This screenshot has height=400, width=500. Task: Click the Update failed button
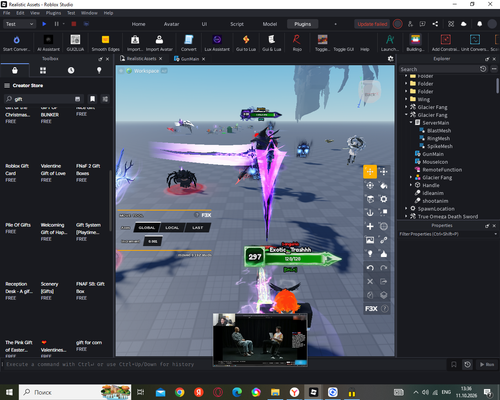pos(372,24)
